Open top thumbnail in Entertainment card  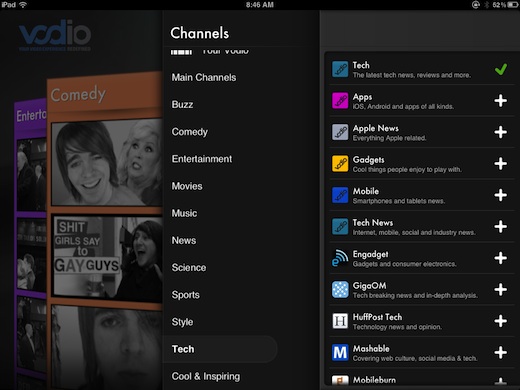(x=32, y=175)
